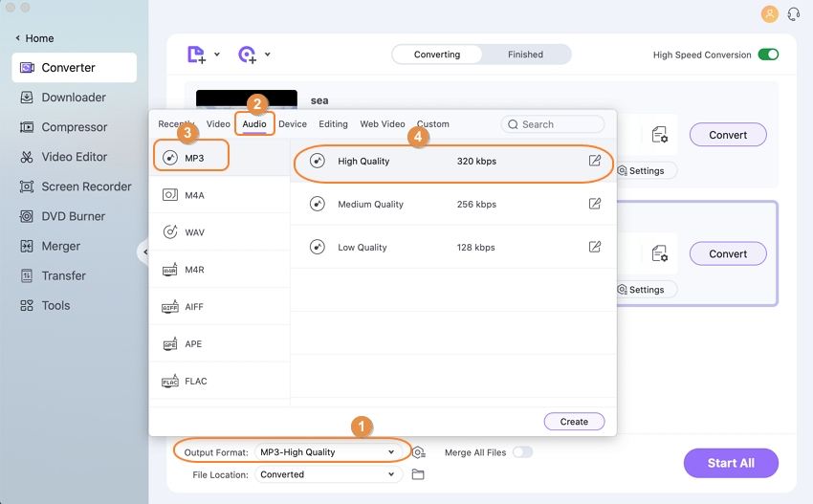The height and width of the screenshot is (504, 813).
Task: Expand the add files dropdown arrow
Action: tap(217, 54)
